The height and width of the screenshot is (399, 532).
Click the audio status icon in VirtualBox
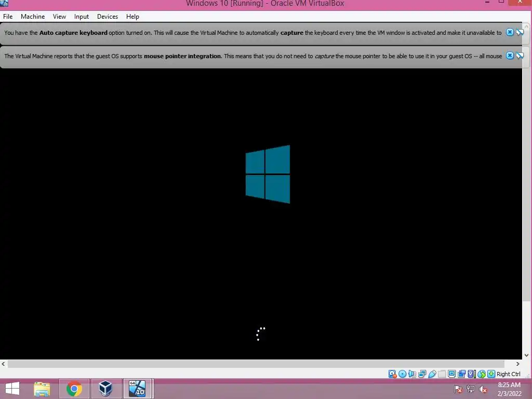click(x=412, y=374)
